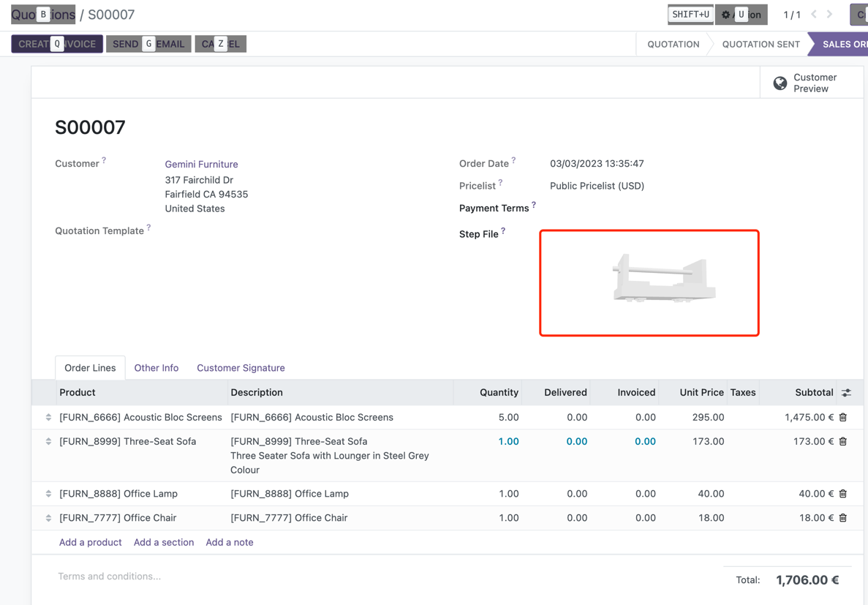Open the Action gear menu
Viewport: 868px width, 605px height.
741,15
